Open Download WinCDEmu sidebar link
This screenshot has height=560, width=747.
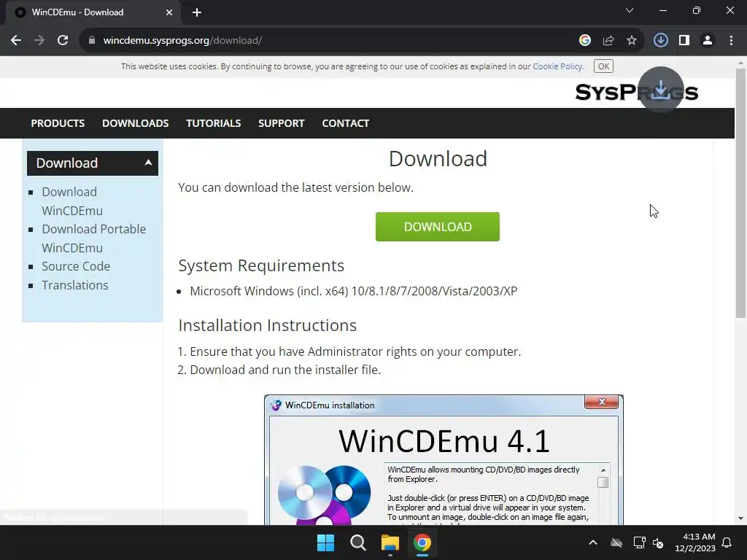(x=72, y=201)
